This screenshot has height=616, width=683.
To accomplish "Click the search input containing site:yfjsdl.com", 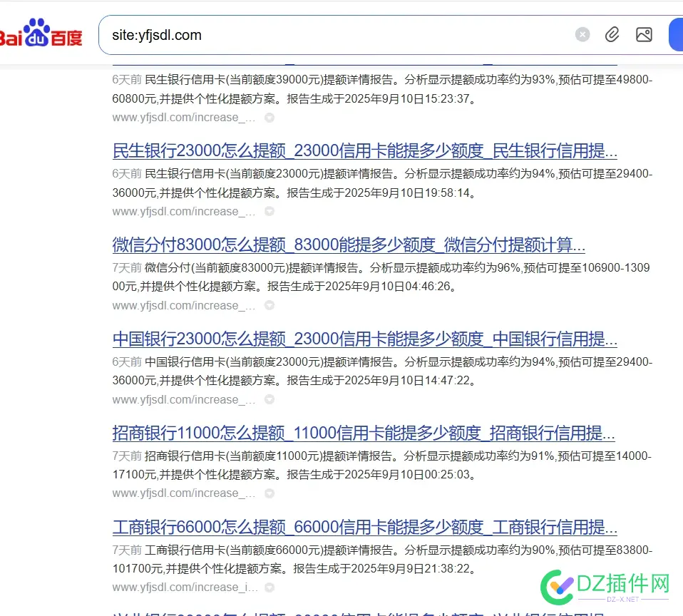I will coord(285,34).
